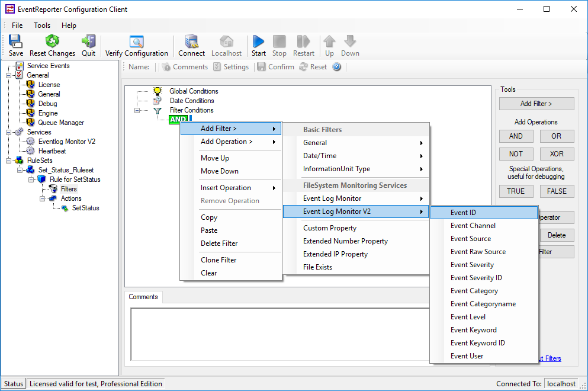Screen dimensions: 588x391
Task: Open InformationUnit Type submenu
Action: [x=355, y=169]
